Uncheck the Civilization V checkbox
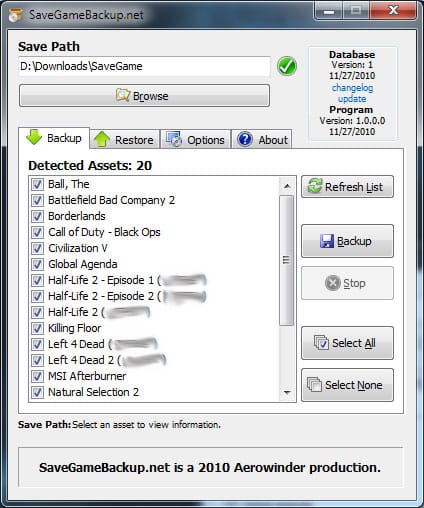This screenshot has width=424, height=508. click(x=37, y=248)
